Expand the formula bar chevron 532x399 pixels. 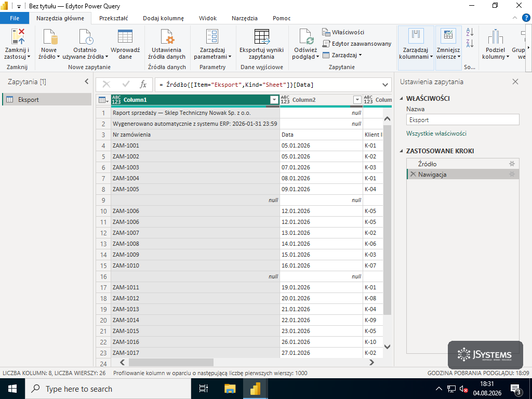[385, 85]
